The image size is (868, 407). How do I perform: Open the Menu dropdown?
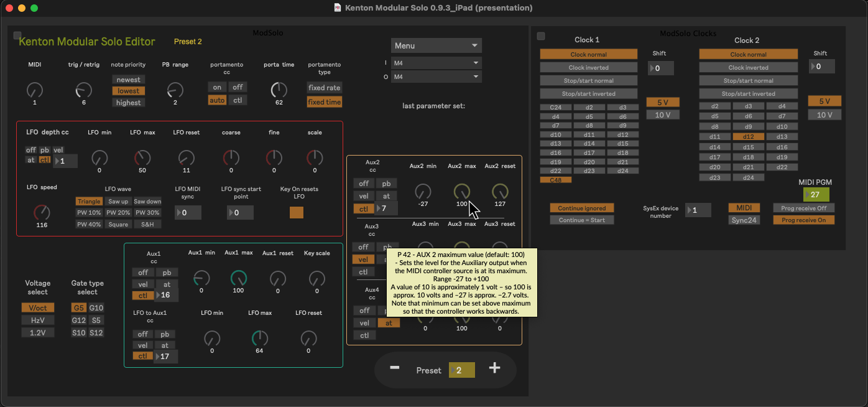436,45
